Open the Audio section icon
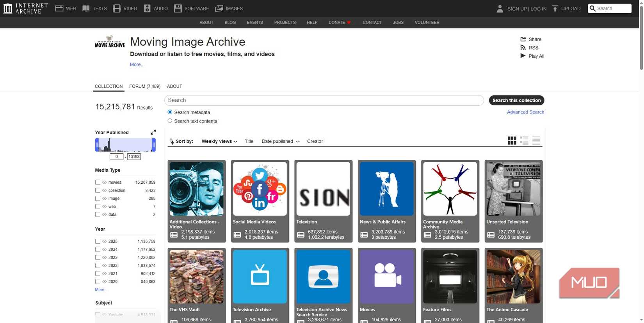 tap(147, 8)
